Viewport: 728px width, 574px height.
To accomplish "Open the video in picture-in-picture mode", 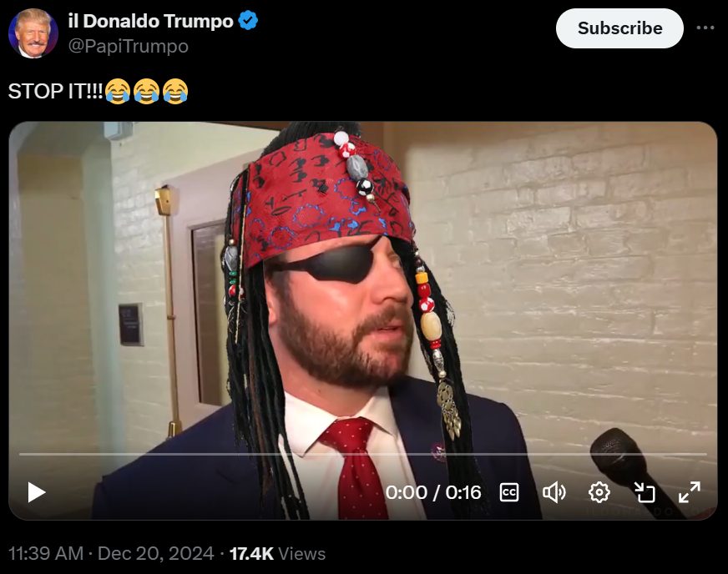I will 645,492.
